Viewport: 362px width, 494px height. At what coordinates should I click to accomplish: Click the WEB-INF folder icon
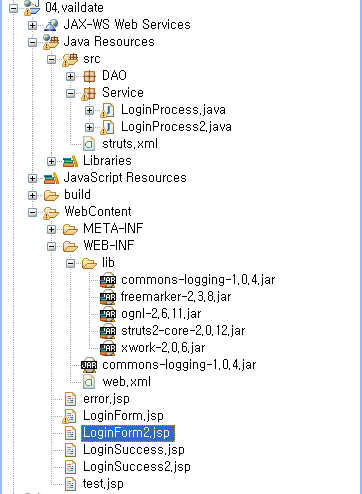(70, 246)
